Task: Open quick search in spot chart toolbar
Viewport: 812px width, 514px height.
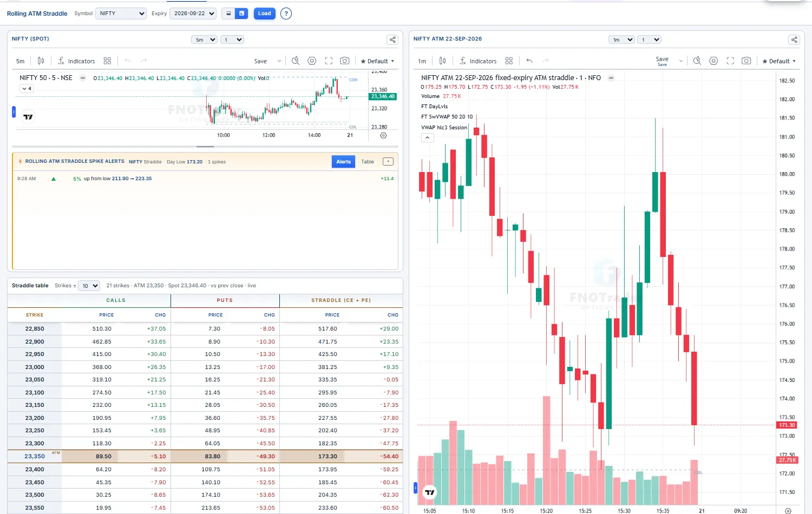Action: pos(296,61)
